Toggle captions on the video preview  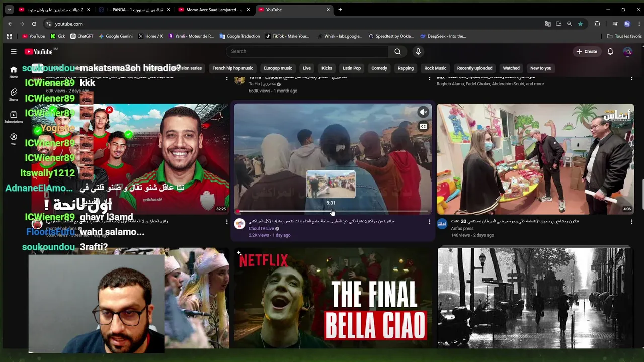coord(423,127)
